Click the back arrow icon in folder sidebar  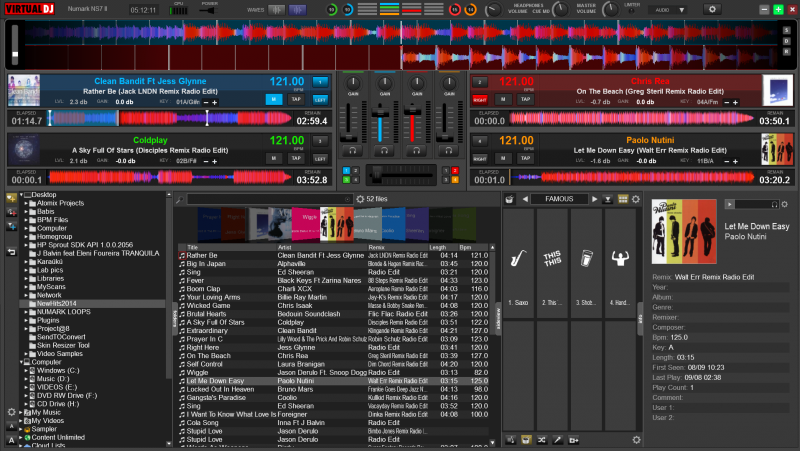[x=11, y=252]
